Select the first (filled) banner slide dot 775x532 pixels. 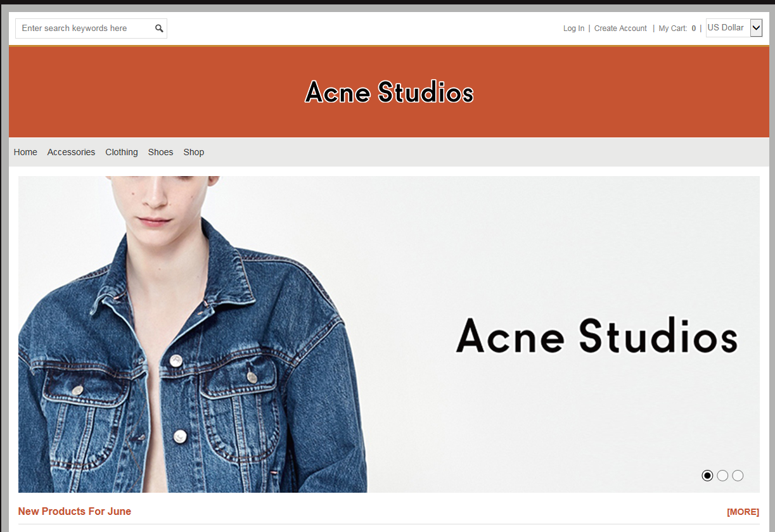coord(707,476)
